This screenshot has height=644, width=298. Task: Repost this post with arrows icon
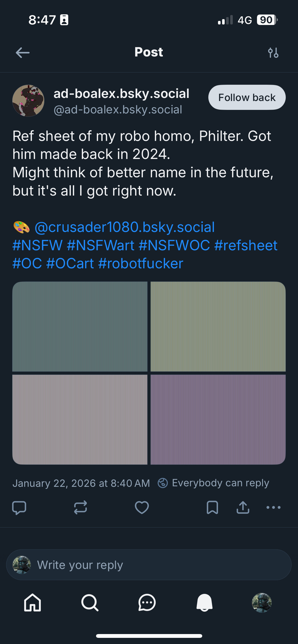(x=80, y=508)
